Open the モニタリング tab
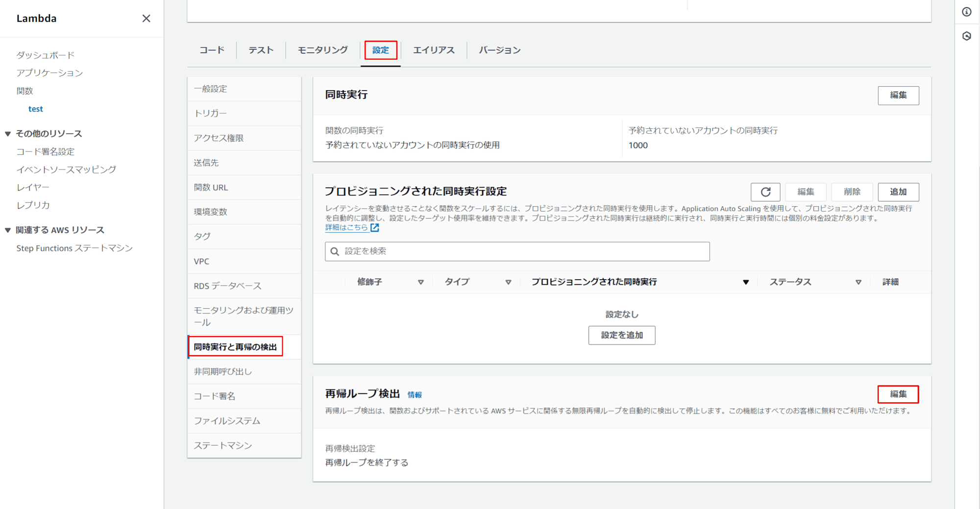 (323, 50)
